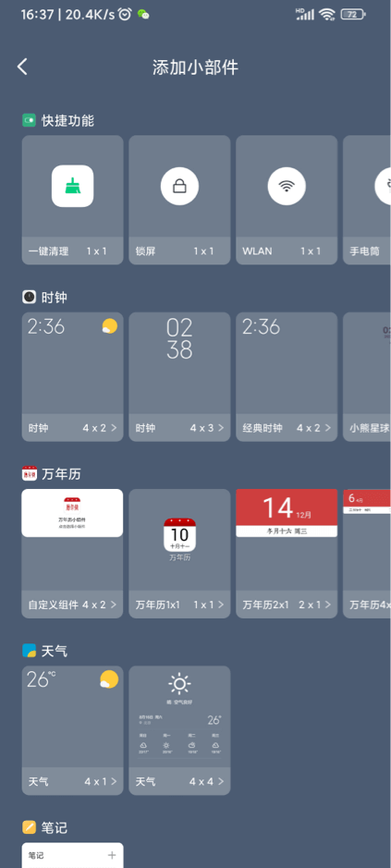
Task: Tap the 万年历2x1 label bar
Action: [x=287, y=605]
